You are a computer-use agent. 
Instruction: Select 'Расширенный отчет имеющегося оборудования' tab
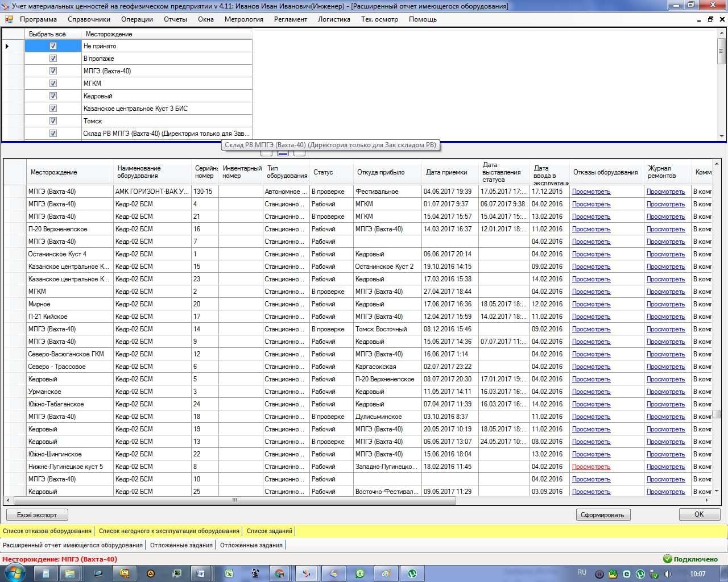coord(73,545)
